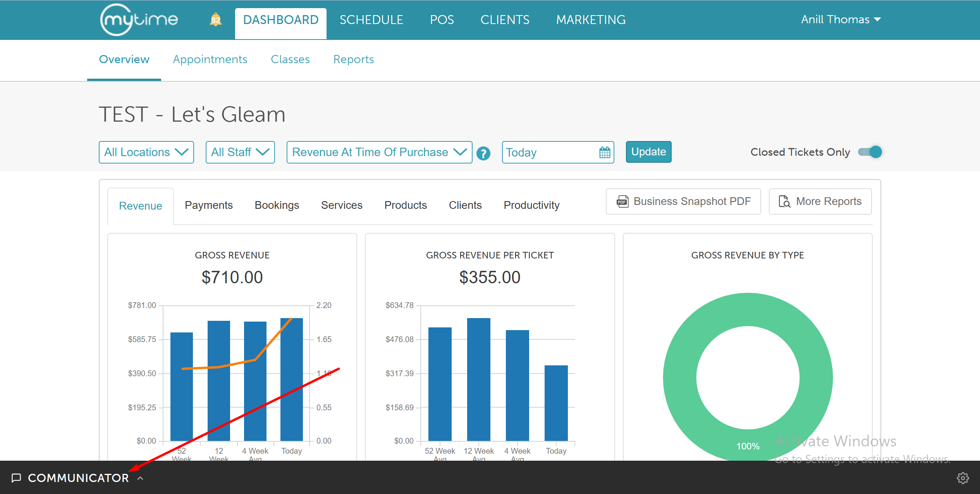Image resolution: width=980 pixels, height=494 pixels.
Task: Toggle the Closed Tickets Only switch
Action: [870, 152]
